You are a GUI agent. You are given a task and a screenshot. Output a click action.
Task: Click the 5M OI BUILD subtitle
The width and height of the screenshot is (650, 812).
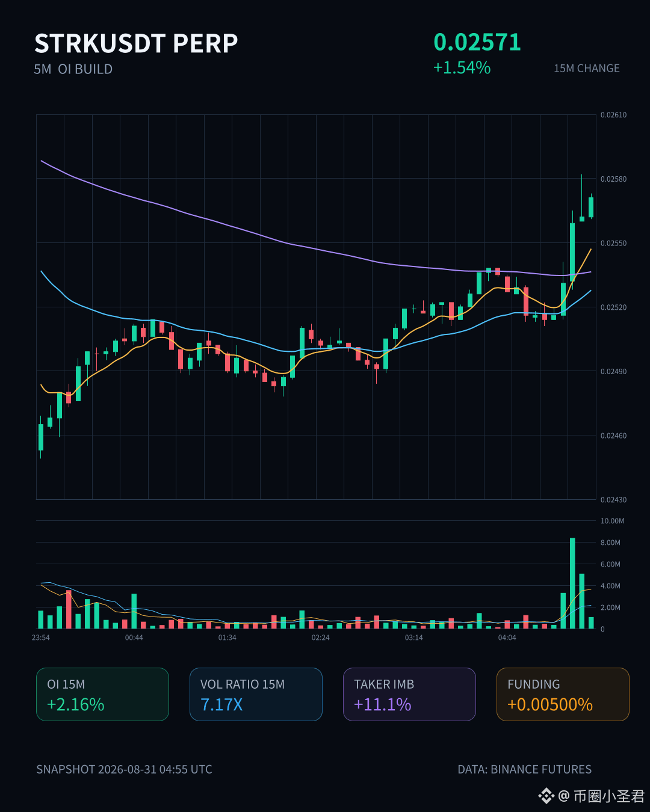[73, 69]
